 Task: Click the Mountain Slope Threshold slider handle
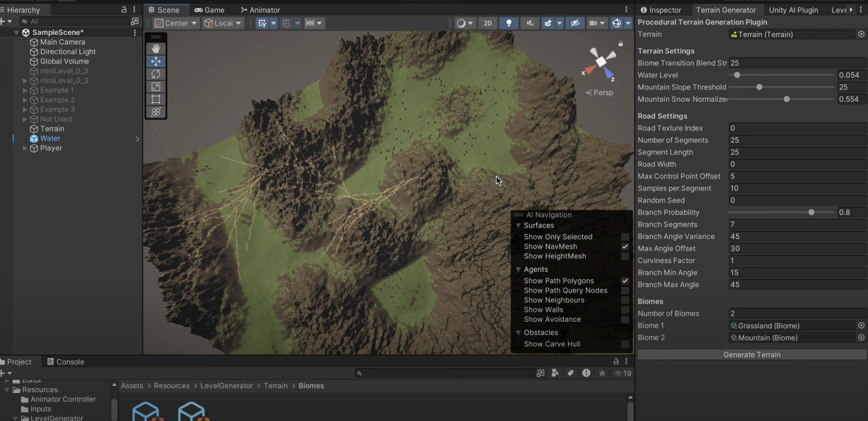[759, 87]
